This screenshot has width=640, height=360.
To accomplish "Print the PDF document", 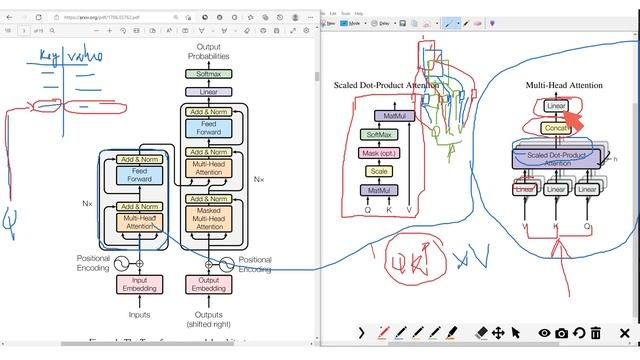I will coord(263,31).
